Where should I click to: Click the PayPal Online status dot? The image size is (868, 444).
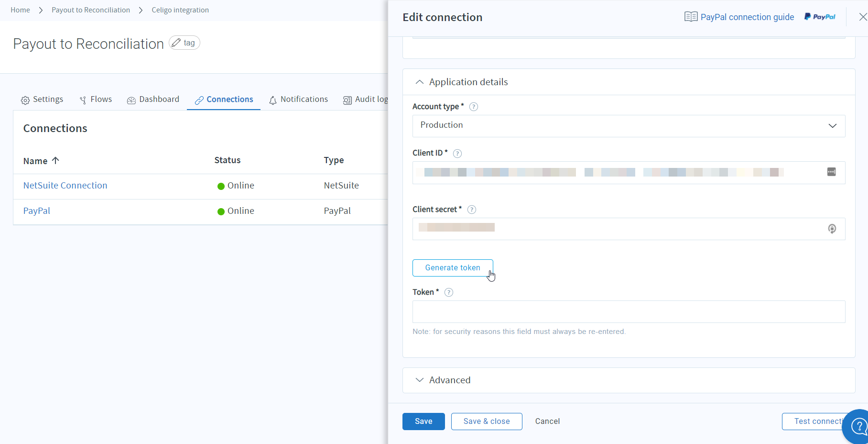point(221,211)
